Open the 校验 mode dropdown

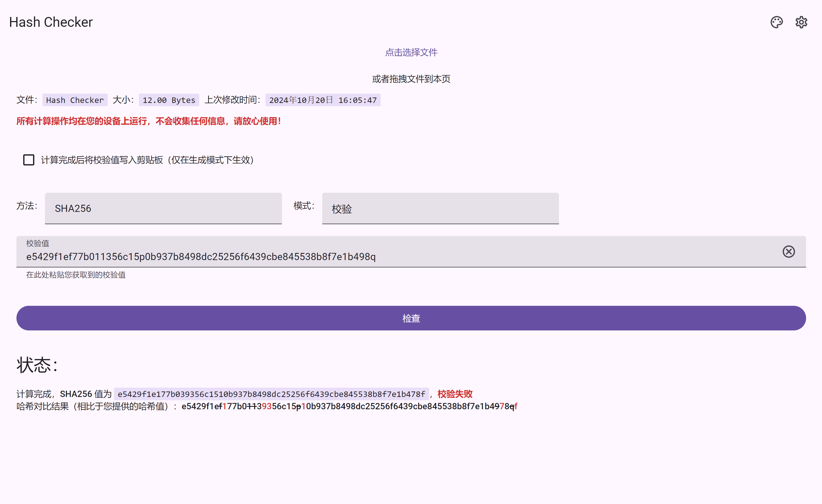[440, 208]
